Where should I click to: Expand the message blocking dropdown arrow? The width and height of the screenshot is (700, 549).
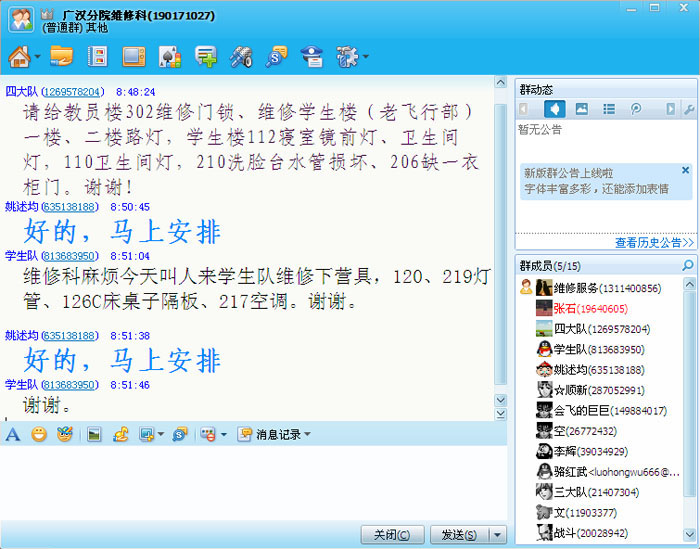coord(224,434)
